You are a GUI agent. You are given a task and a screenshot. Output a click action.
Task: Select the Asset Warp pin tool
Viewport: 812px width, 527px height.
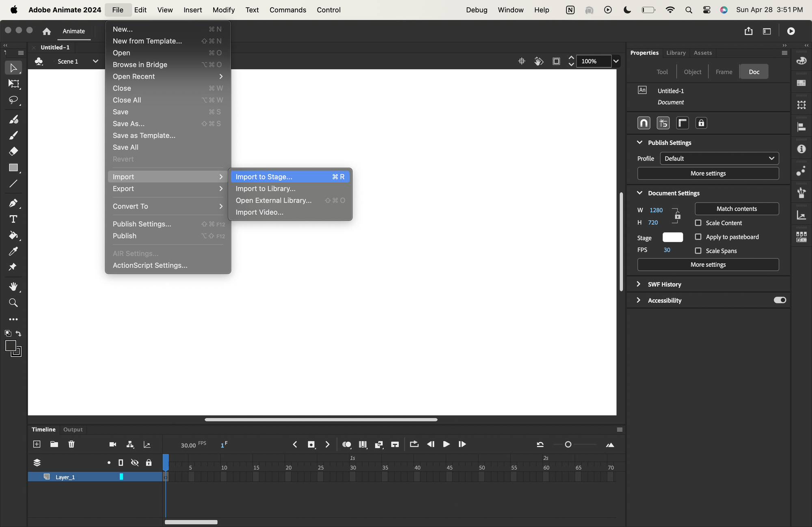pos(13,267)
